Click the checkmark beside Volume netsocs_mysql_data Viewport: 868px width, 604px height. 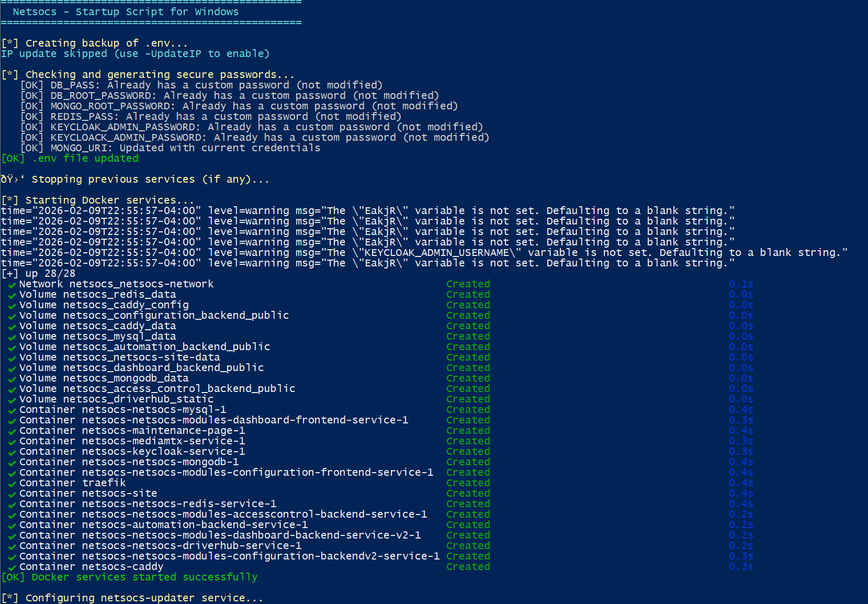[12, 337]
